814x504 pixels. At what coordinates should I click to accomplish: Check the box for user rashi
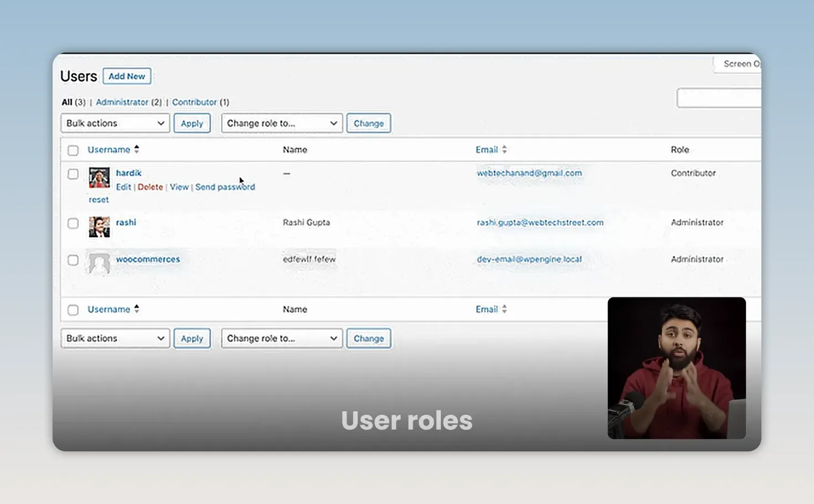[x=73, y=223]
